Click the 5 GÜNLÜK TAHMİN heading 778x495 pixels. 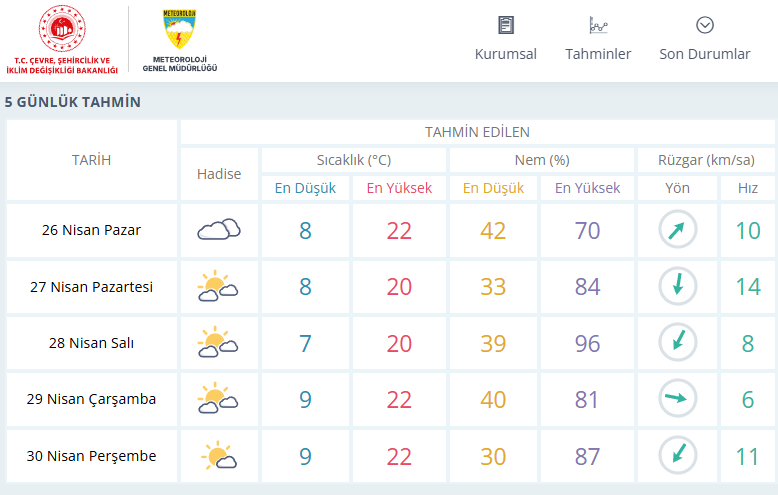point(72,102)
